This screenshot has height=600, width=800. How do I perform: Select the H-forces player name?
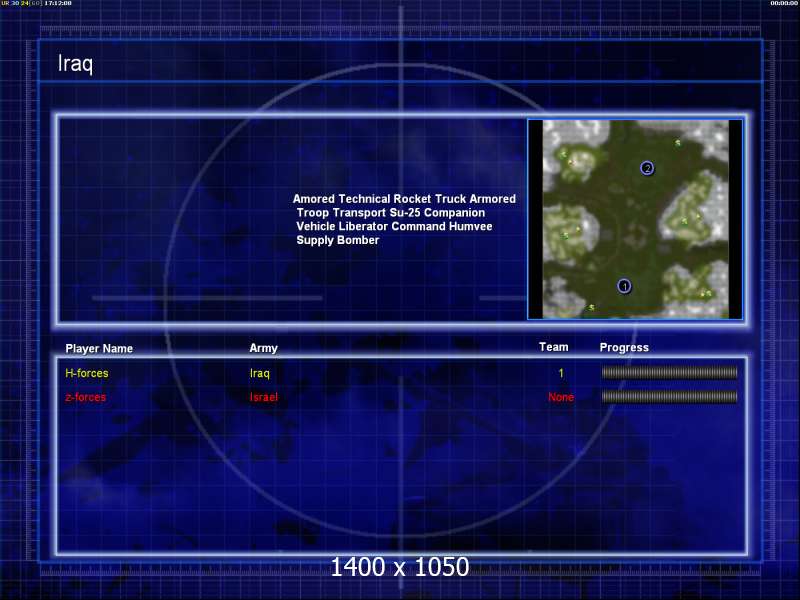click(x=87, y=373)
